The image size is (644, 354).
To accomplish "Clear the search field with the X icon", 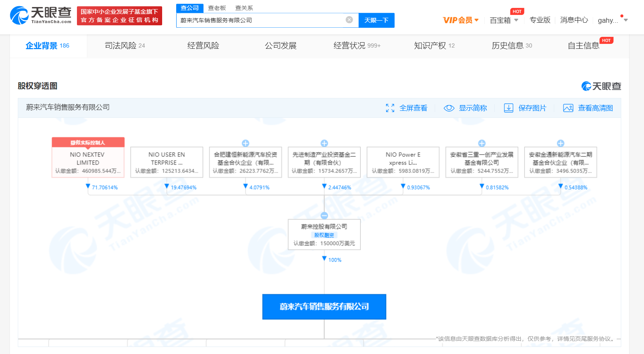I will [x=350, y=20].
